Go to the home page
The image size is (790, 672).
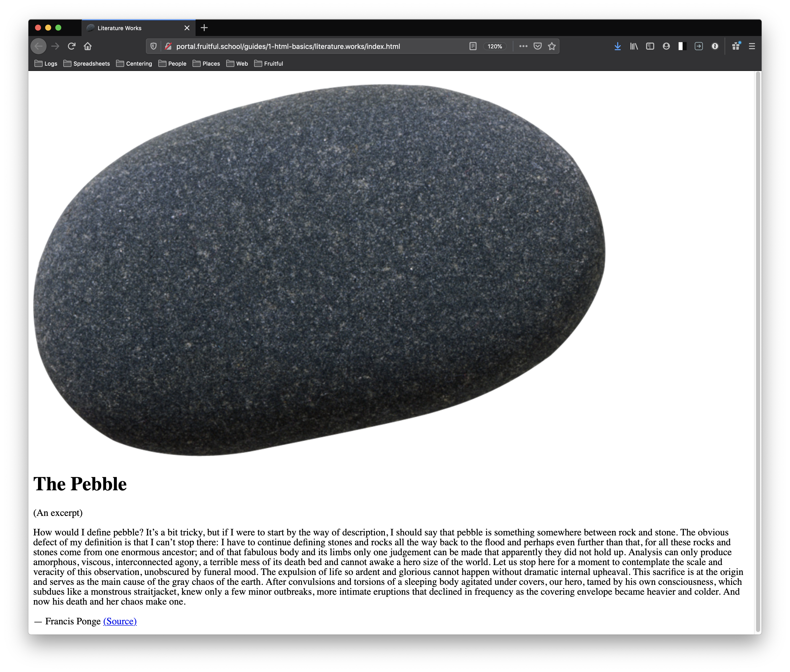(x=88, y=46)
